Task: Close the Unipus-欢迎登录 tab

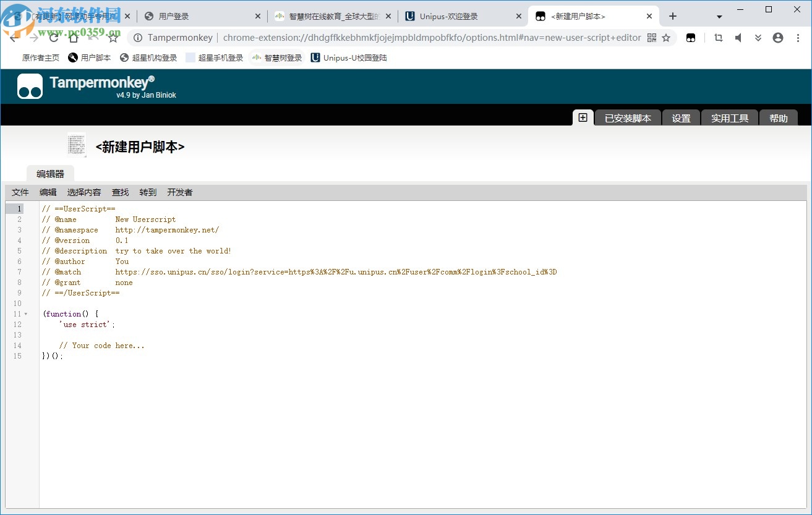Action: [519, 16]
